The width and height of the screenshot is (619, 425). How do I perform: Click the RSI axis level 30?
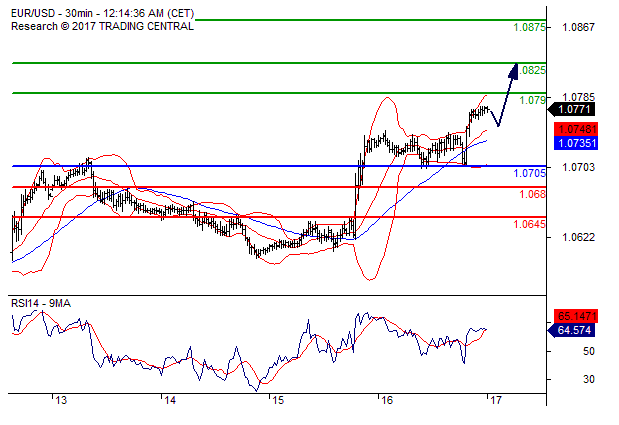click(x=589, y=379)
